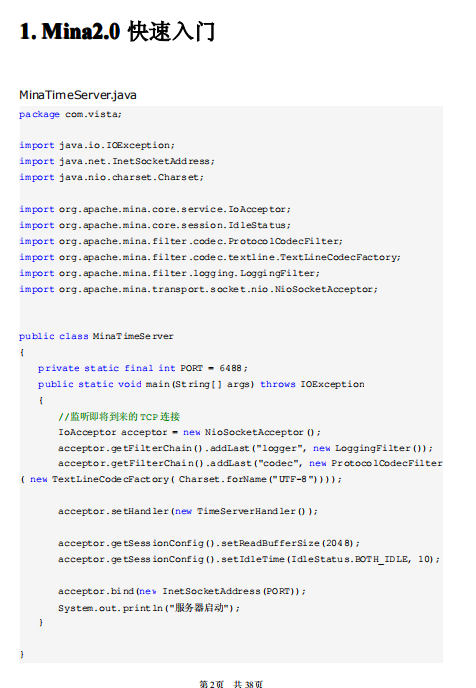This screenshot has width=476, height=688.
Task: Click the main method signature line
Action: click(x=201, y=384)
